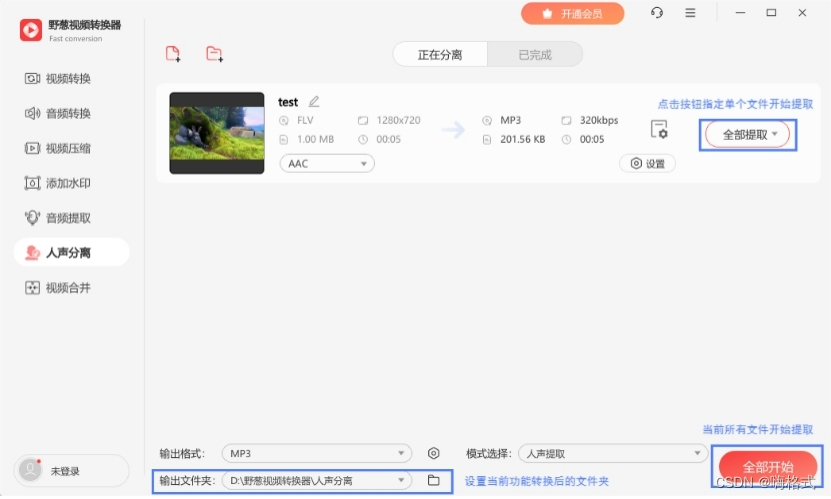The height and width of the screenshot is (499, 831).
Task: Minimize the converter window
Action: 740,13
